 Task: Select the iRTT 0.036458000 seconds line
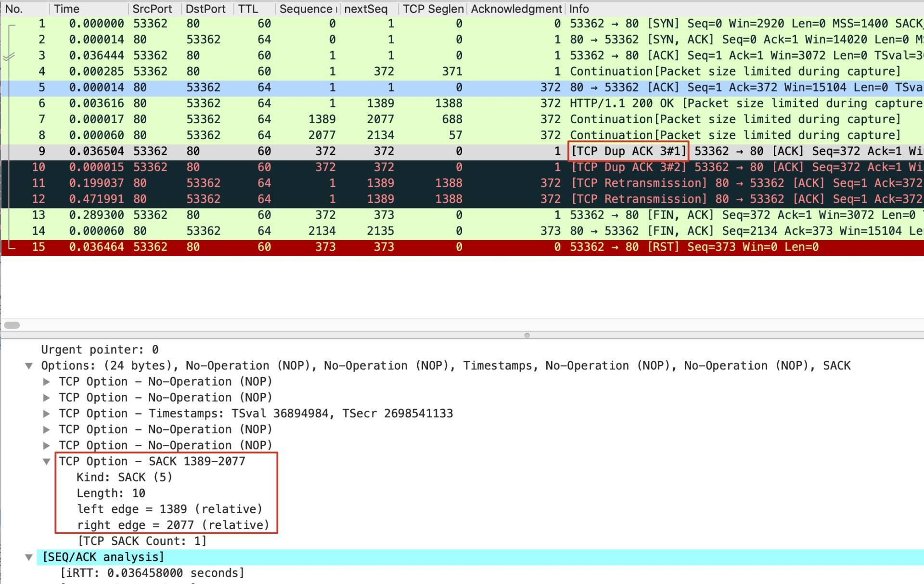coord(152,573)
